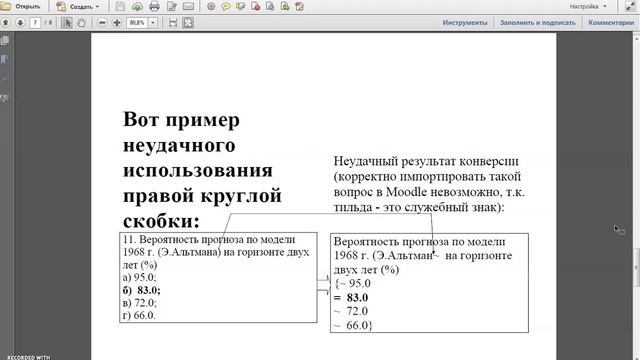
Task: Click the answer line "в) 72.0;"
Action: 140,303
